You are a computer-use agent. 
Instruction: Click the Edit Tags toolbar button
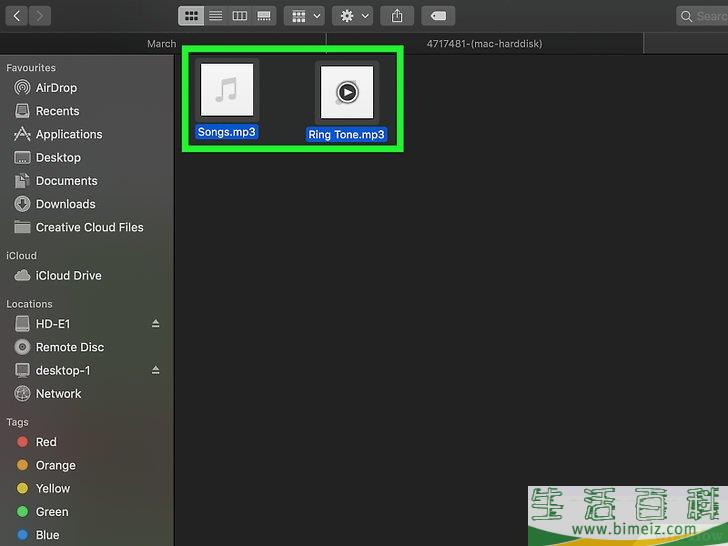coord(437,16)
